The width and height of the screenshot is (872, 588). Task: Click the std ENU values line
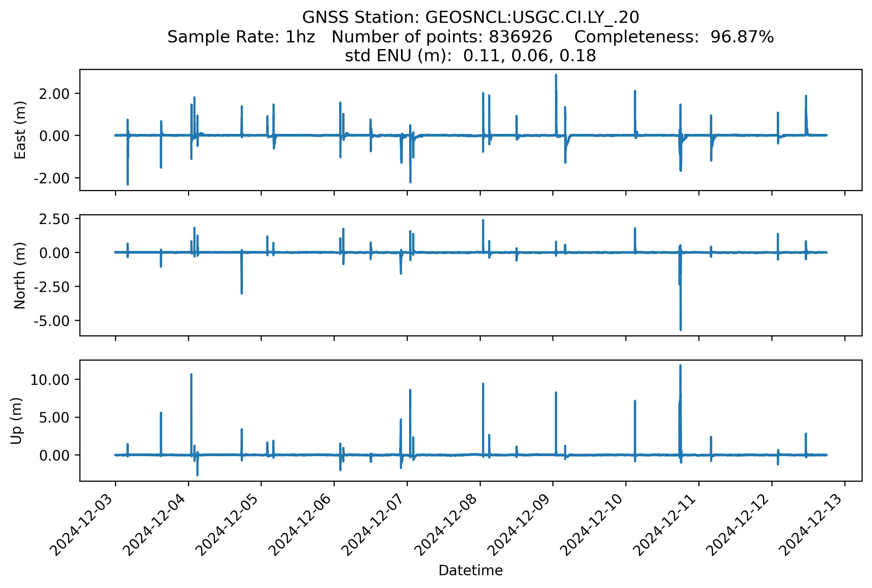470,56
